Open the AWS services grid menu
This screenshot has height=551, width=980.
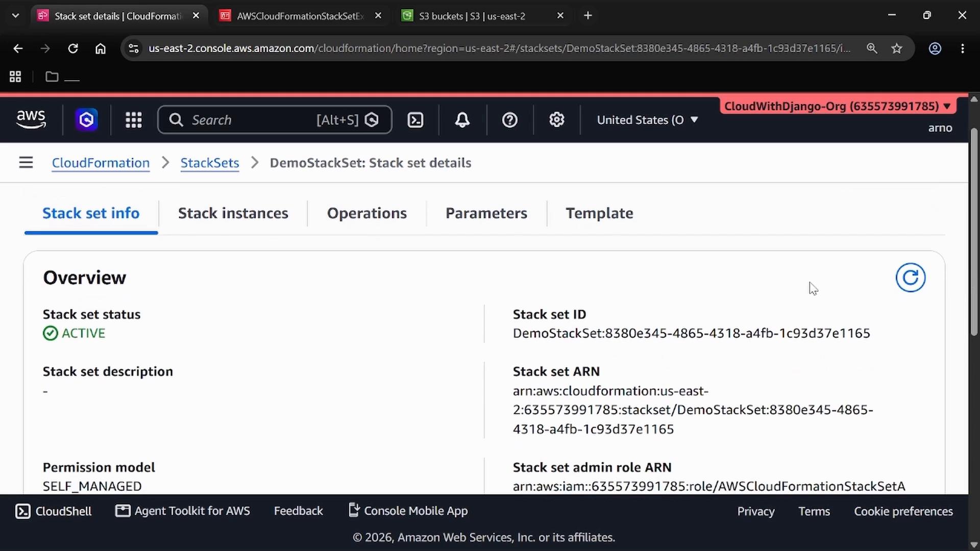(x=134, y=120)
